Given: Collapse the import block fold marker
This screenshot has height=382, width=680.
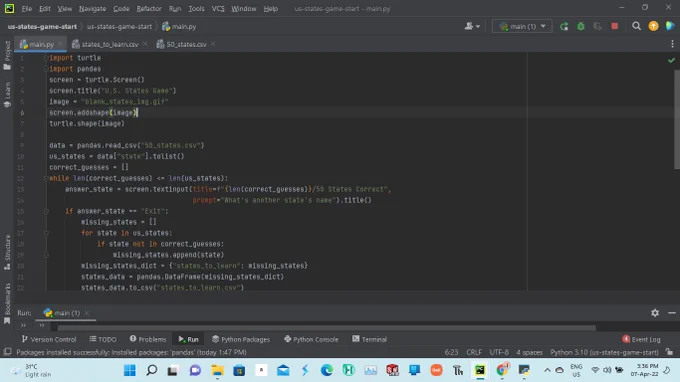Looking at the screenshot, I should tap(46, 58).
